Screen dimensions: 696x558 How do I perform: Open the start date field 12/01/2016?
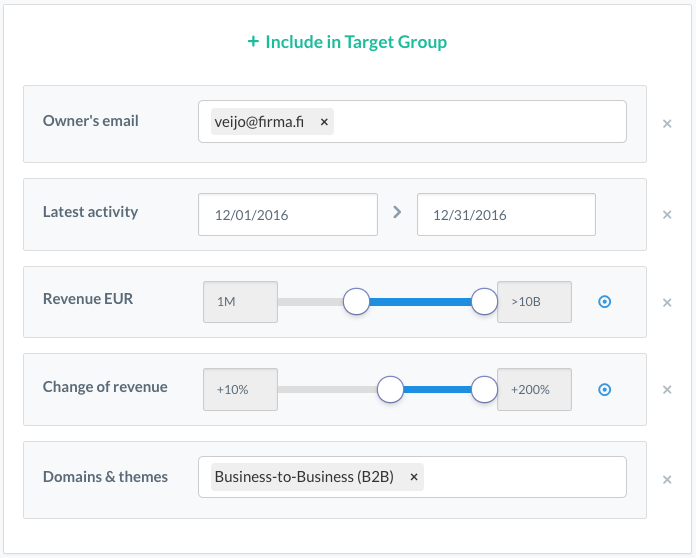click(288, 215)
